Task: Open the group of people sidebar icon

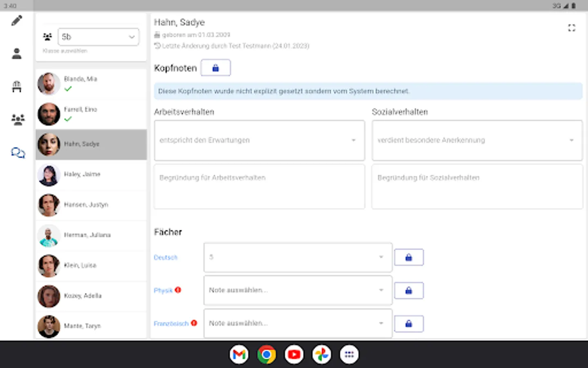Action: point(18,119)
